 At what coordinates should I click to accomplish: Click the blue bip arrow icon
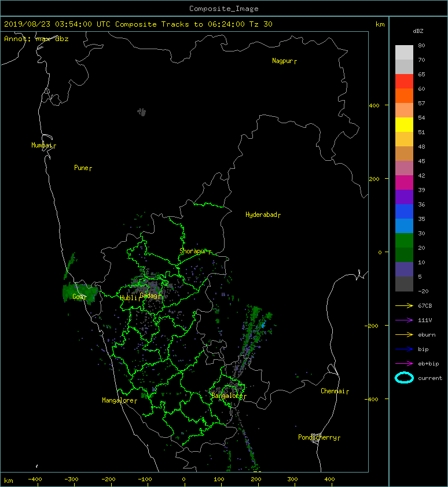(x=404, y=349)
